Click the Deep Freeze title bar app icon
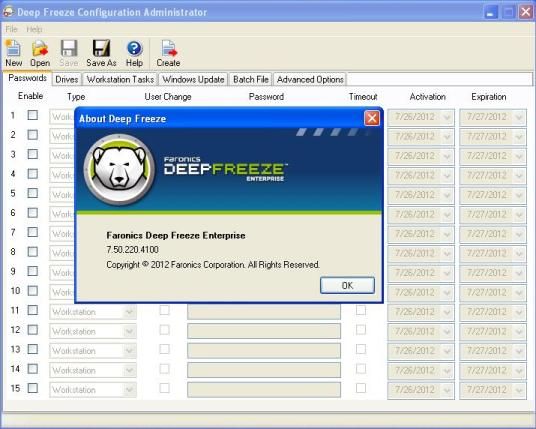The image size is (536, 429). pos(8,12)
